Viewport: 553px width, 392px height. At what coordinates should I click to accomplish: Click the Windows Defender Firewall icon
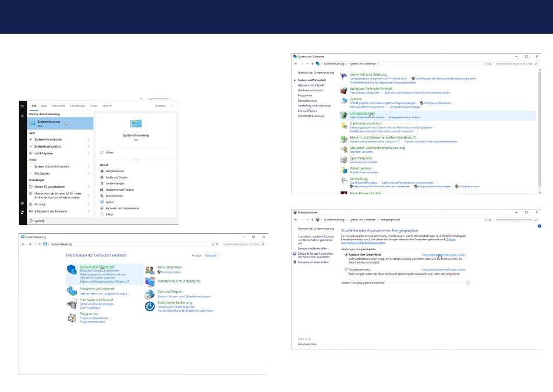click(x=343, y=91)
